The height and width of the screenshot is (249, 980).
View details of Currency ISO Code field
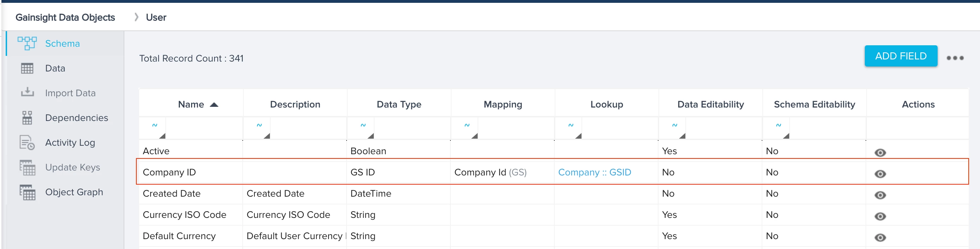pyautogui.click(x=880, y=217)
